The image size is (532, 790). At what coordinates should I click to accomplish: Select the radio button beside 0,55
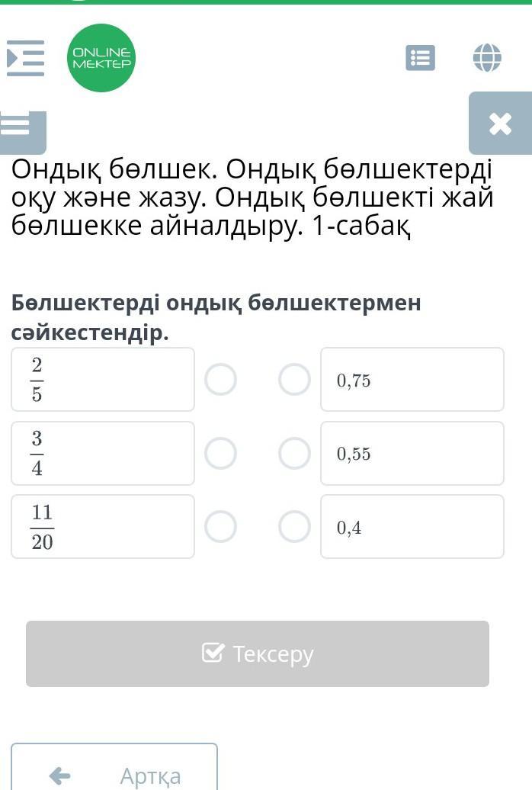point(294,453)
